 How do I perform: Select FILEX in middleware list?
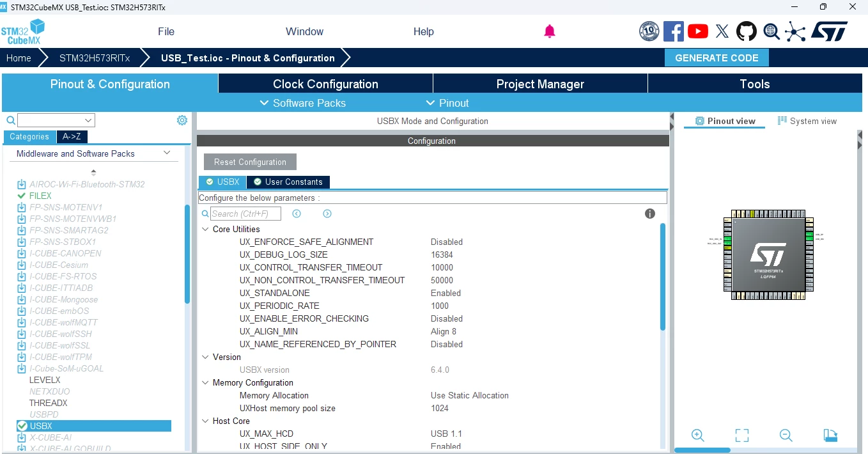[x=40, y=196]
